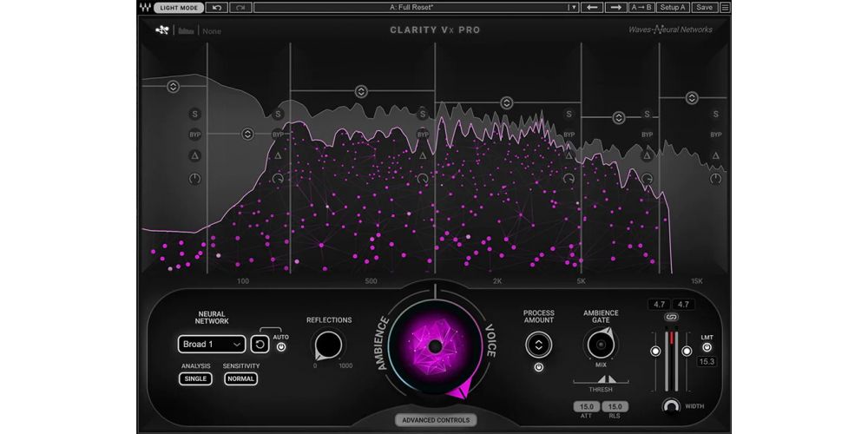
Task: Click the left output fader handle
Action: tap(655, 351)
